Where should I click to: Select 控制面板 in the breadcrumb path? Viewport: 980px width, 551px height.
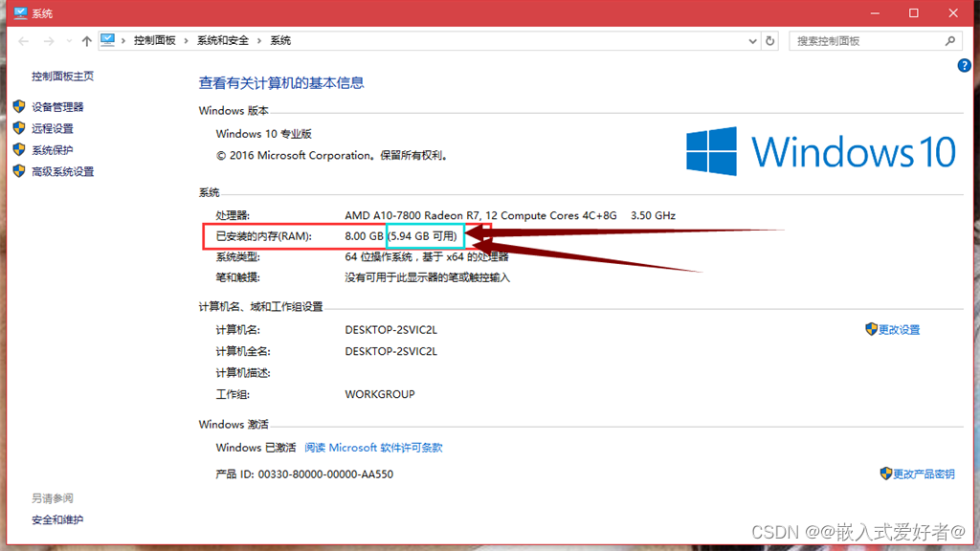[154, 40]
